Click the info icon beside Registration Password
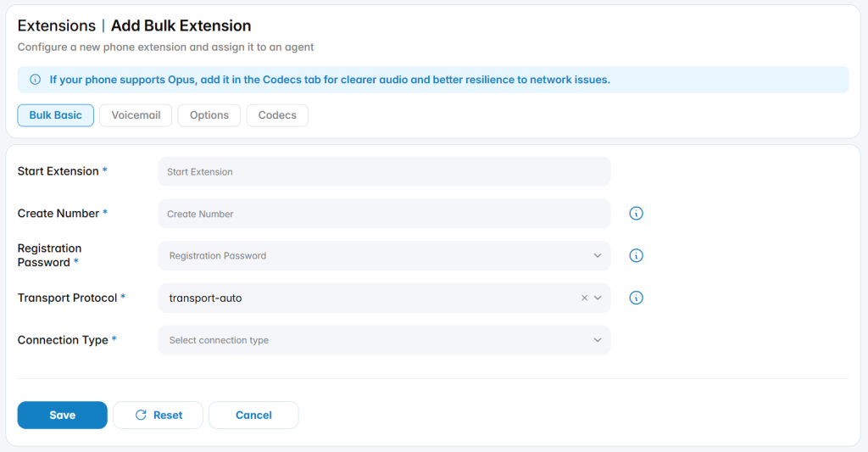868x452 pixels. [x=636, y=255]
